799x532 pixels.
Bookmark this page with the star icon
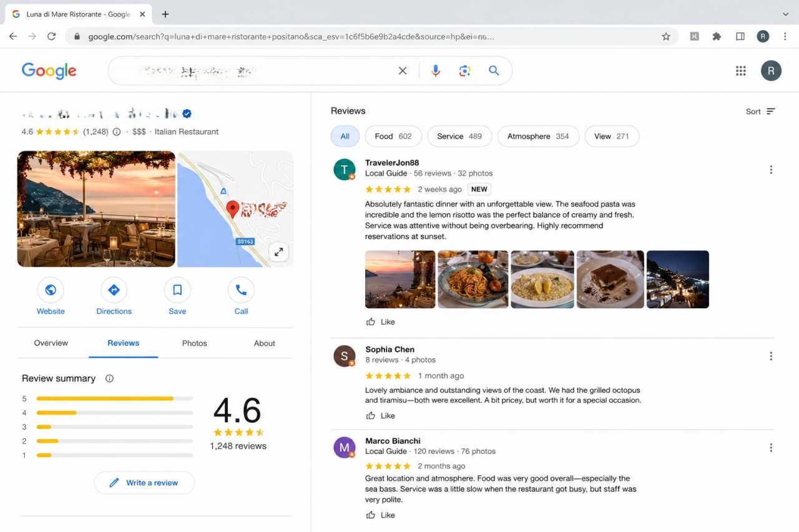click(x=666, y=36)
